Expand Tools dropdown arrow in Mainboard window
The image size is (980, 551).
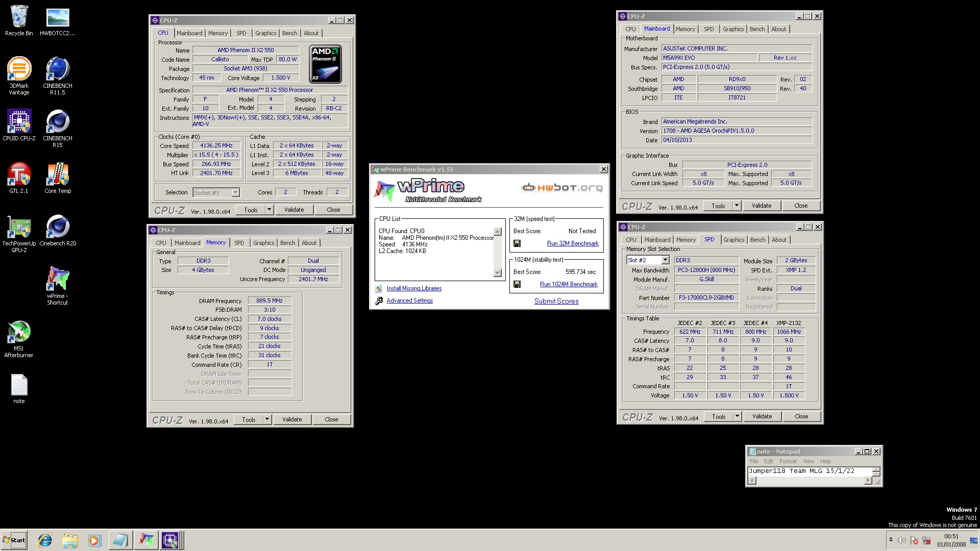737,206
